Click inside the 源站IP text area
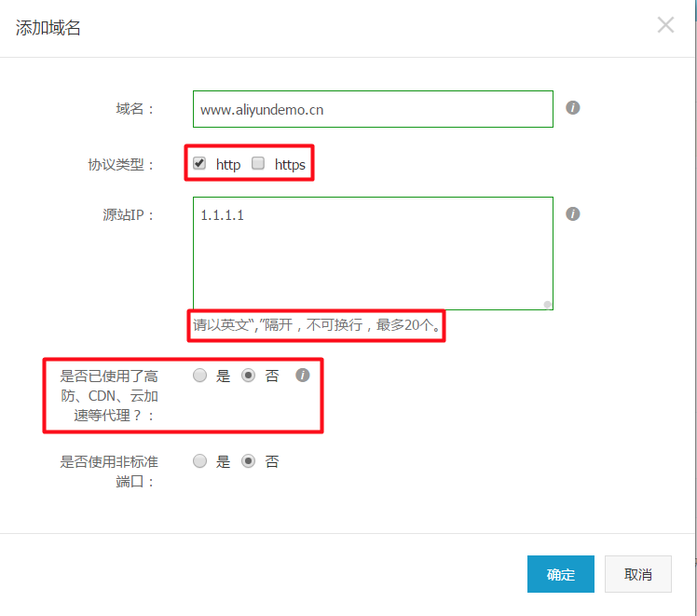697x616 pixels. [373, 253]
